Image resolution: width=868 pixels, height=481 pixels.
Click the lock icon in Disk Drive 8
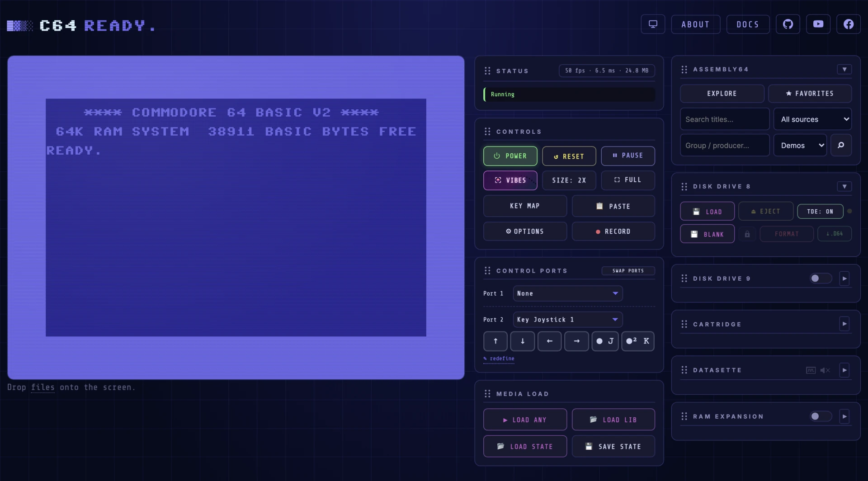tap(747, 234)
